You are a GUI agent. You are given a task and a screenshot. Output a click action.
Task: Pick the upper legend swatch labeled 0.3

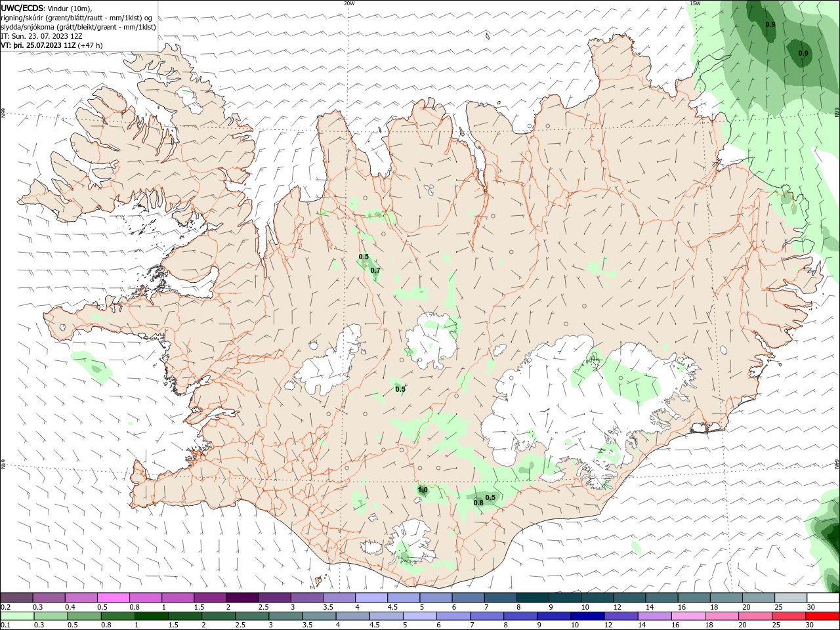(x=49, y=597)
